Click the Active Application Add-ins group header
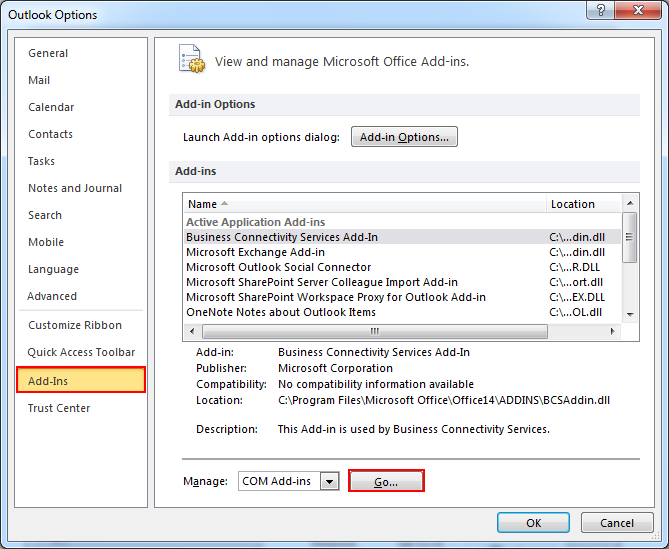 coord(256,222)
